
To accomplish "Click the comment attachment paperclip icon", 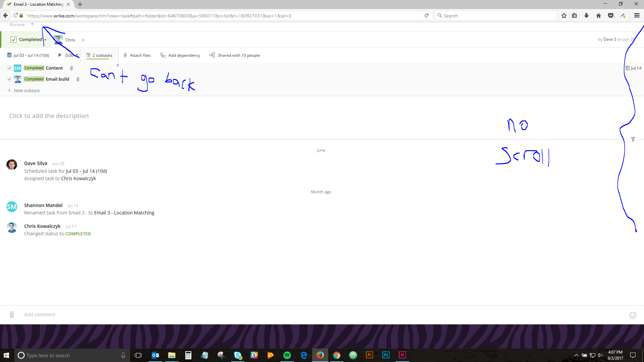I will (12, 315).
